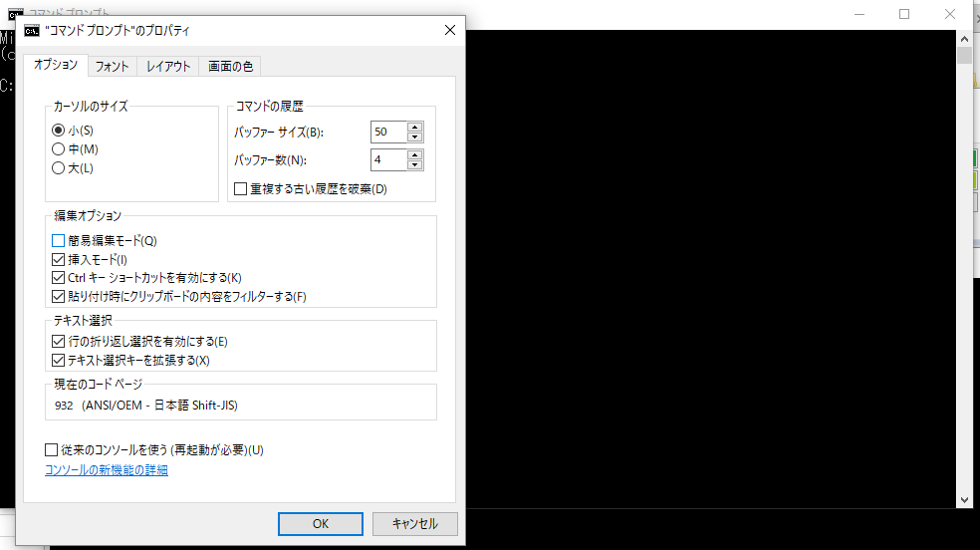The height and width of the screenshot is (550, 980).
Task: Close the command prompt window
Action: coord(950,14)
